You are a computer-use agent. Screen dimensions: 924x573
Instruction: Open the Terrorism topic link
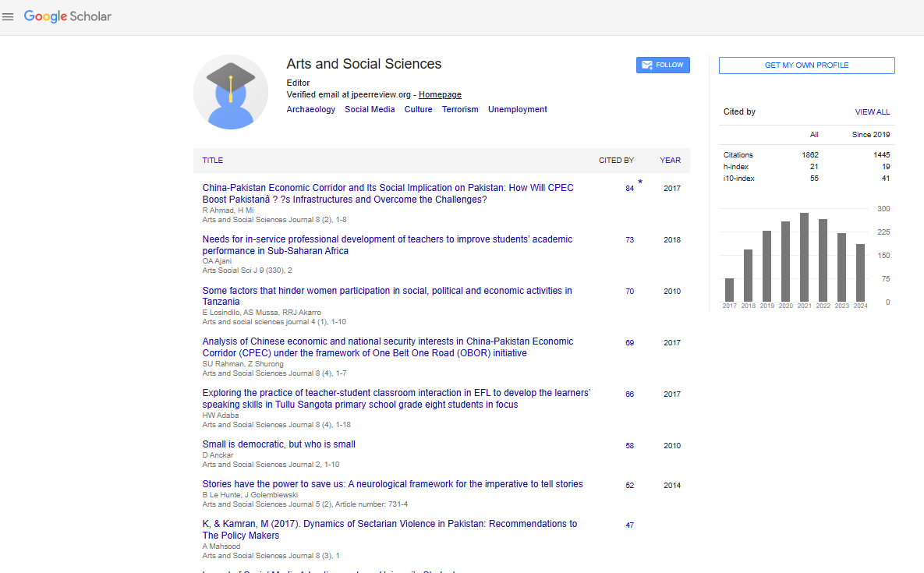[x=460, y=110]
